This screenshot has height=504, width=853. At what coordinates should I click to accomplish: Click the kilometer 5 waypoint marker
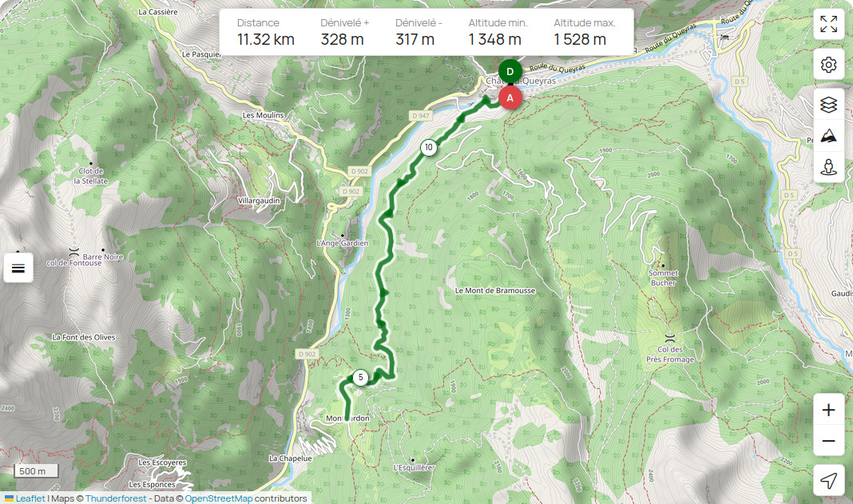coord(360,377)
